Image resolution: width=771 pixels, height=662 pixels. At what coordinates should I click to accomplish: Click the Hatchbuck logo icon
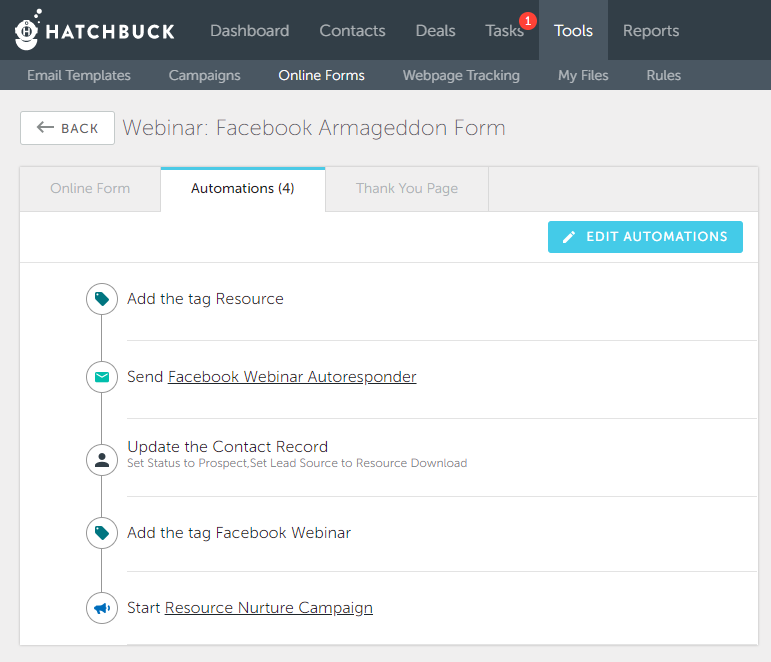tap(27, 30)
